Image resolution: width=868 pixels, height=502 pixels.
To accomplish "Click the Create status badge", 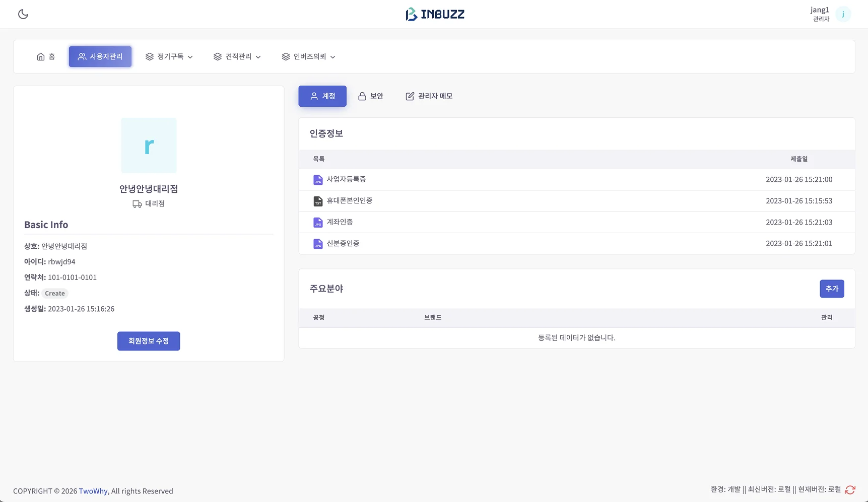I will pyautogui.click(x=55, y=294).
